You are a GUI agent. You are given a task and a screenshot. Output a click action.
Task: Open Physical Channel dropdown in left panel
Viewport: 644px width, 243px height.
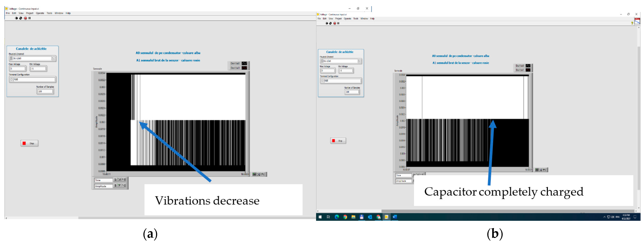(x=54, y=58)
